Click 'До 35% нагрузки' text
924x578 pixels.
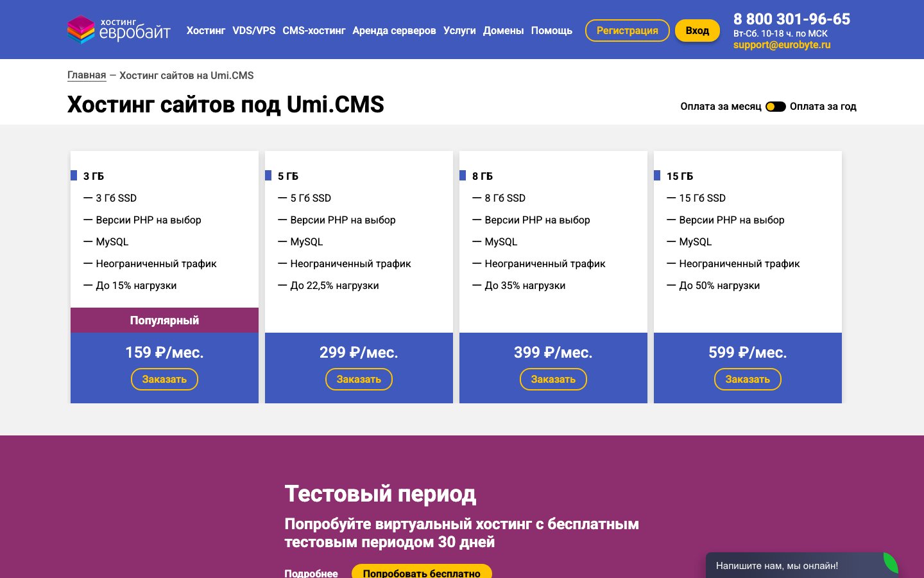(525, 286)
